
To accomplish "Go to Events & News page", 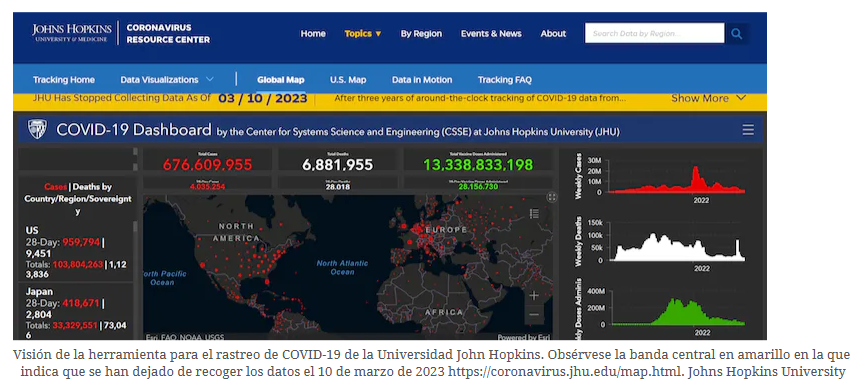I will point(491,34).
